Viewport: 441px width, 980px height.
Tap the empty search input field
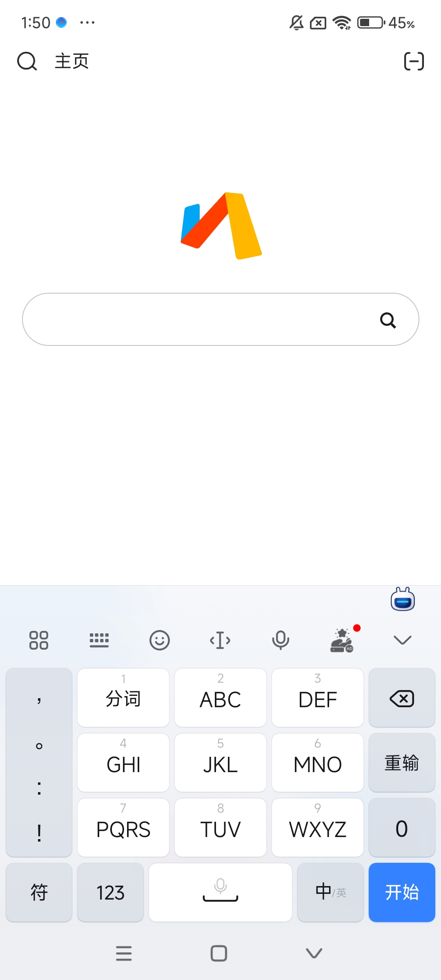[x=196, y=319]
